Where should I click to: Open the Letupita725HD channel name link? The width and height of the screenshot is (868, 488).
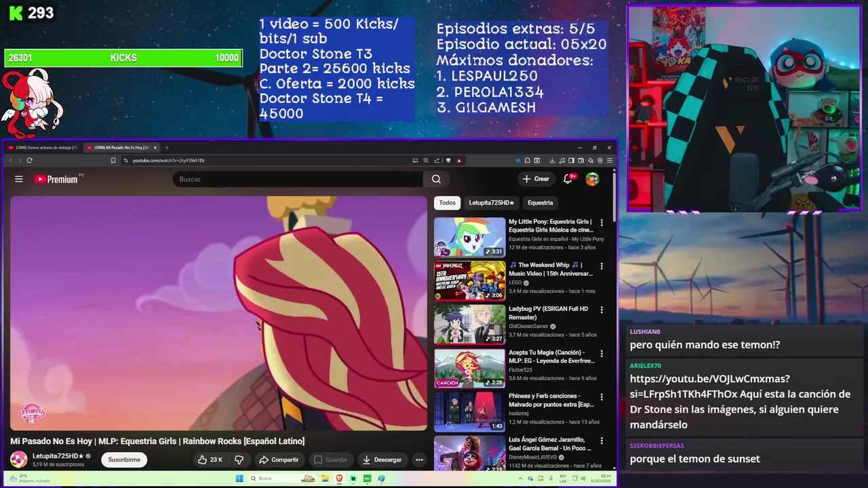[58, 456]
